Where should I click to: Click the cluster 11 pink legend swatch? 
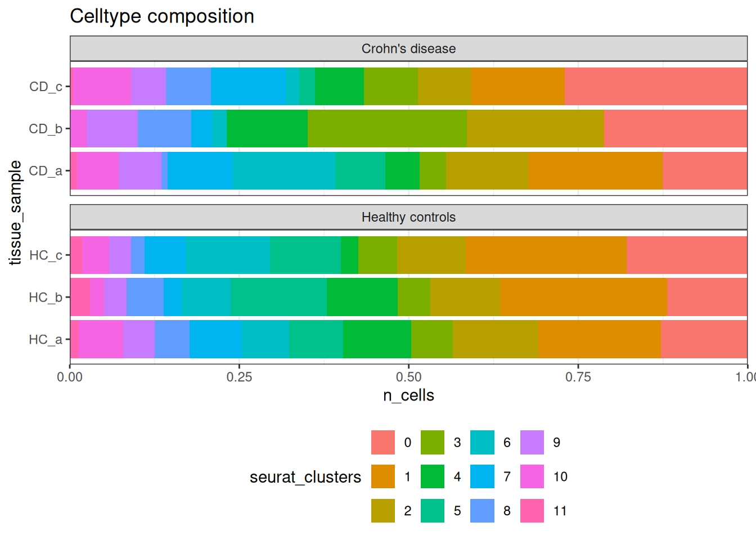532,511
